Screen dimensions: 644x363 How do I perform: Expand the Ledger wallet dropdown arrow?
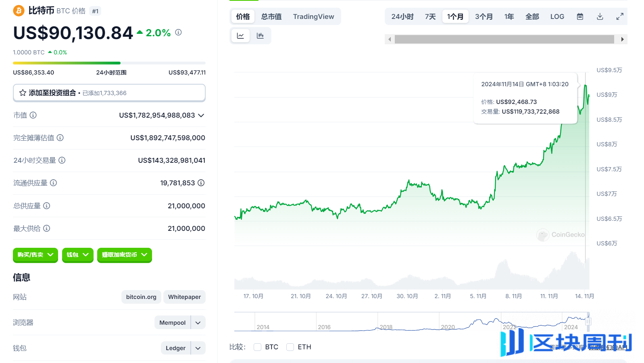(198, 348)
